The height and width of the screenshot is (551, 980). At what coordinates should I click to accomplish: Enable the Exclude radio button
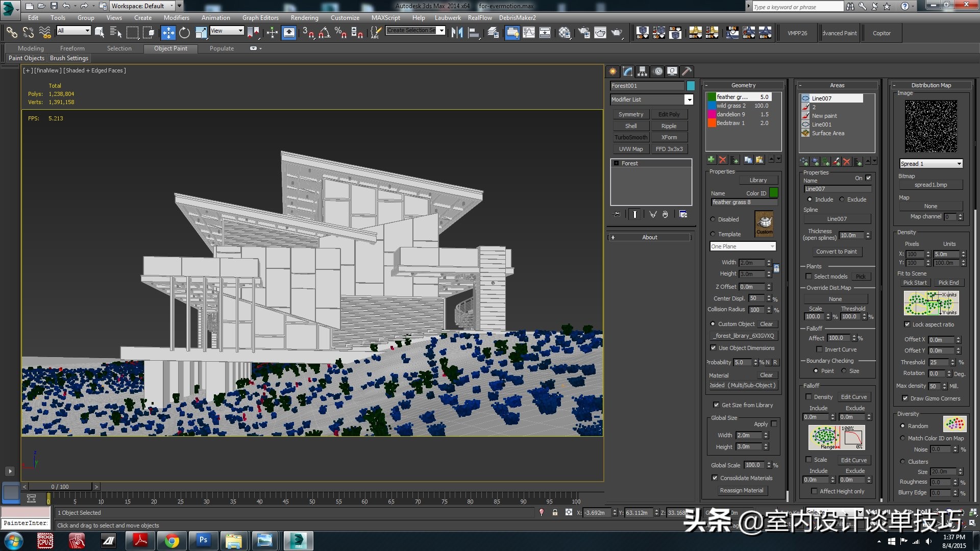coord(842,199)
